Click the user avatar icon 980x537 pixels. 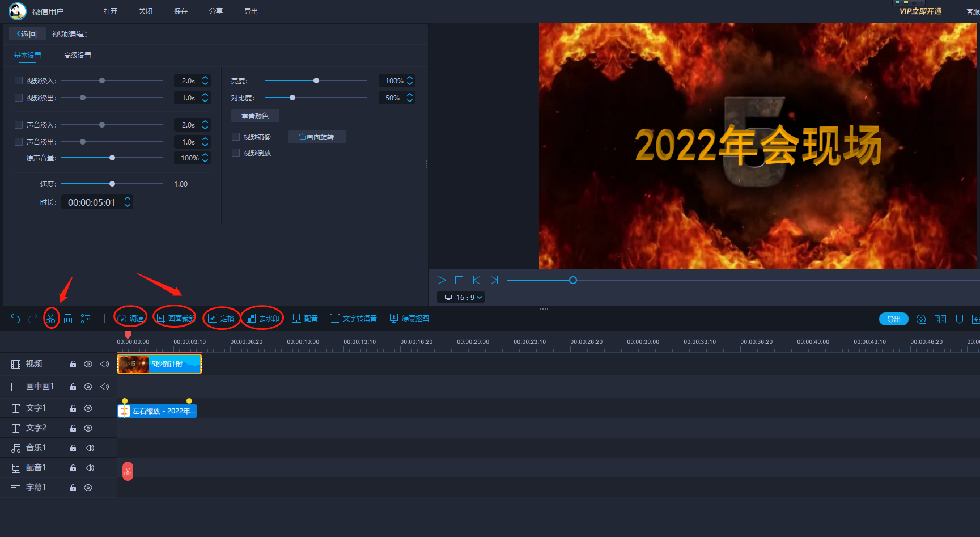18,11
